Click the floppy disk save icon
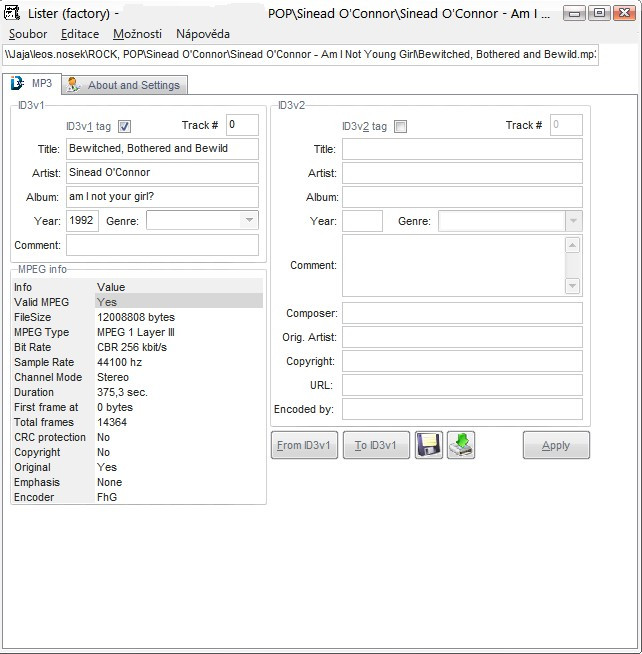The height and width of the screenshot is (654, 642). 428,445
